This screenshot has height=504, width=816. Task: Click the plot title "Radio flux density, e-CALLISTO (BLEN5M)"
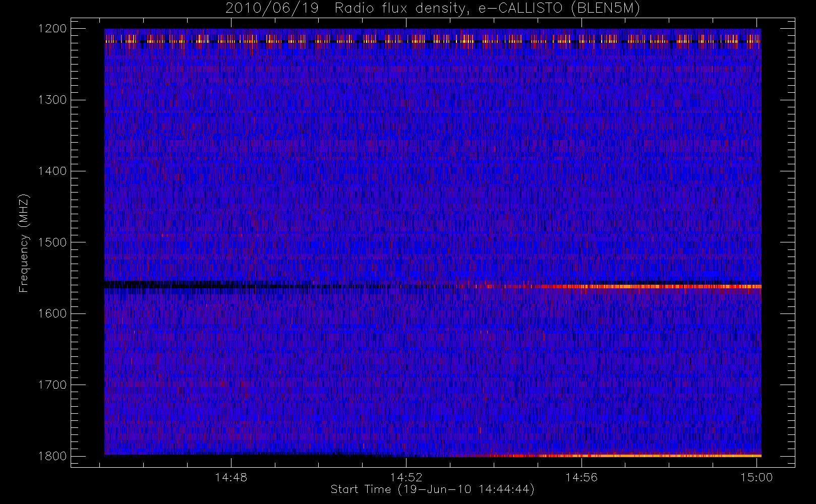pos(487,9)
